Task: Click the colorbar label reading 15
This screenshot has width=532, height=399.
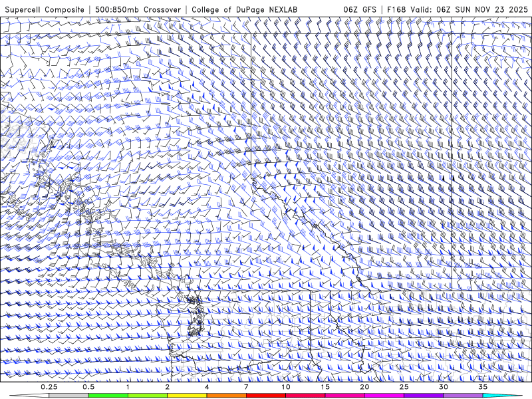Action: point(325,387)
